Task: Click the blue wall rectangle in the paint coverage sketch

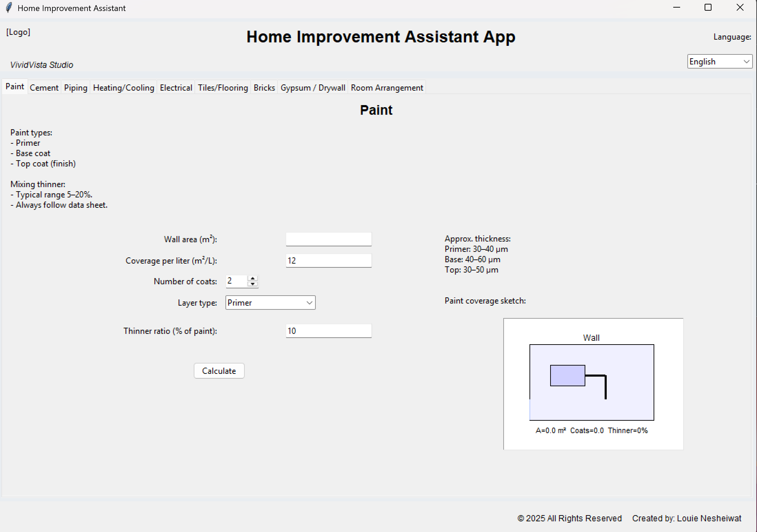Action: [x=567, y=376]
